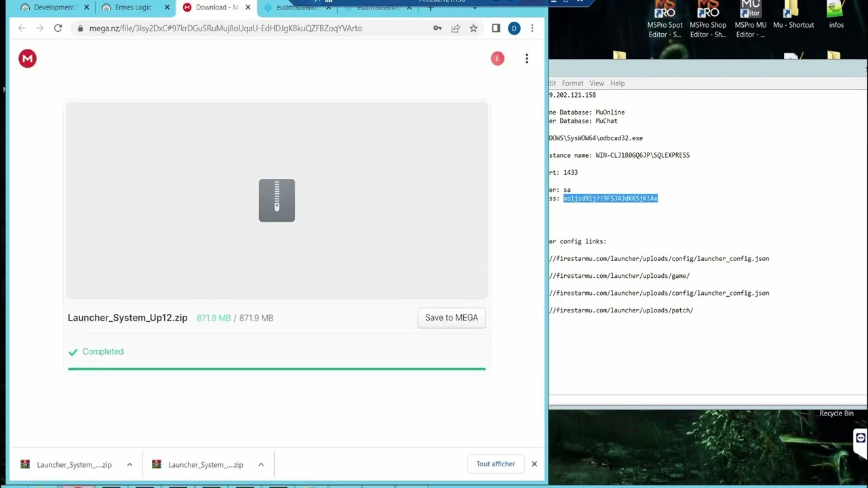
Task: Go forward using the browser forward arrow
Action: (39, 28)
